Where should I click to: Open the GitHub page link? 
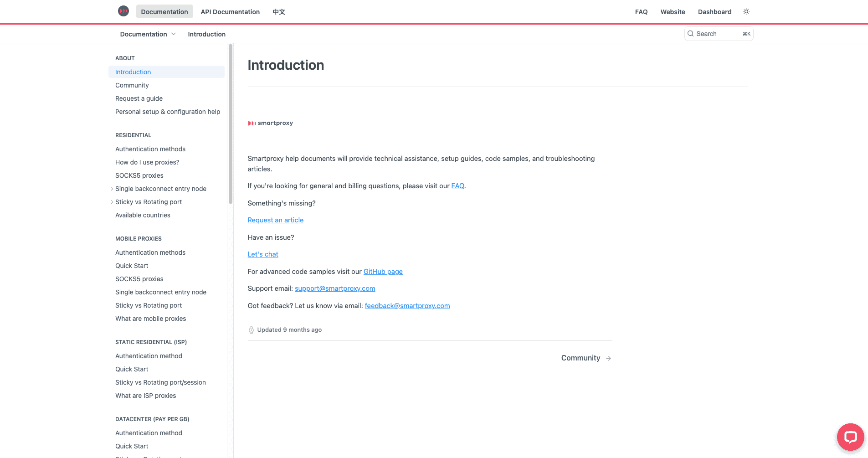click(383, 272)
